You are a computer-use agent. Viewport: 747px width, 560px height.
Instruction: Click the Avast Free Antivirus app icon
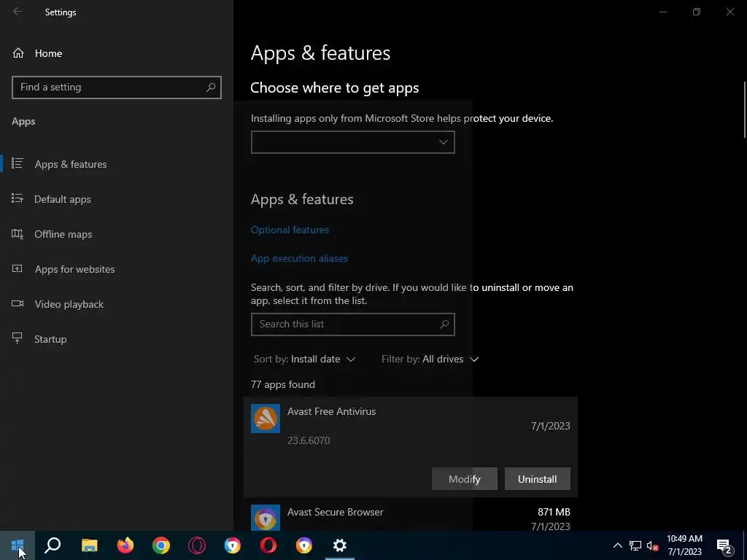(266, 419)
